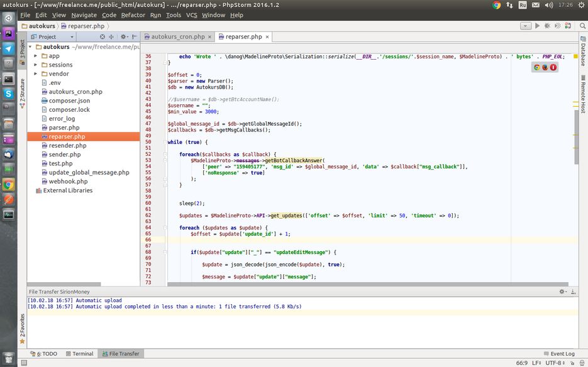The height and width of the screenshot is (367, 588).
Task: Close the autokurs_cron.php tab
Action: (x=209, y=37)
